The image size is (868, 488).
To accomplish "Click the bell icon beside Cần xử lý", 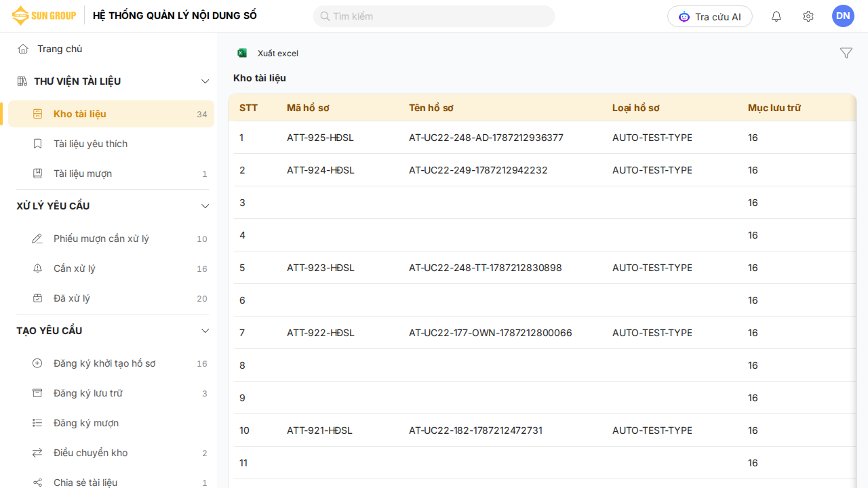I will [x=38, y=268].
